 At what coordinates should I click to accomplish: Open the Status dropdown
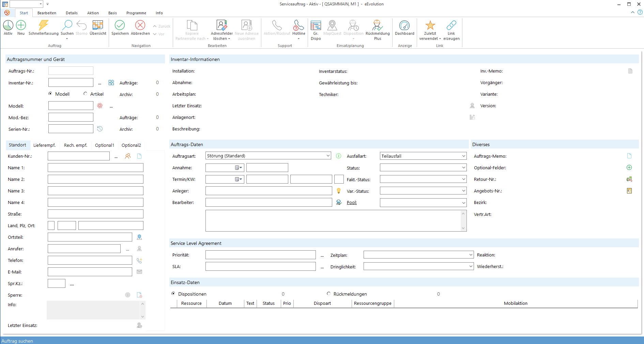coord(463,168)
